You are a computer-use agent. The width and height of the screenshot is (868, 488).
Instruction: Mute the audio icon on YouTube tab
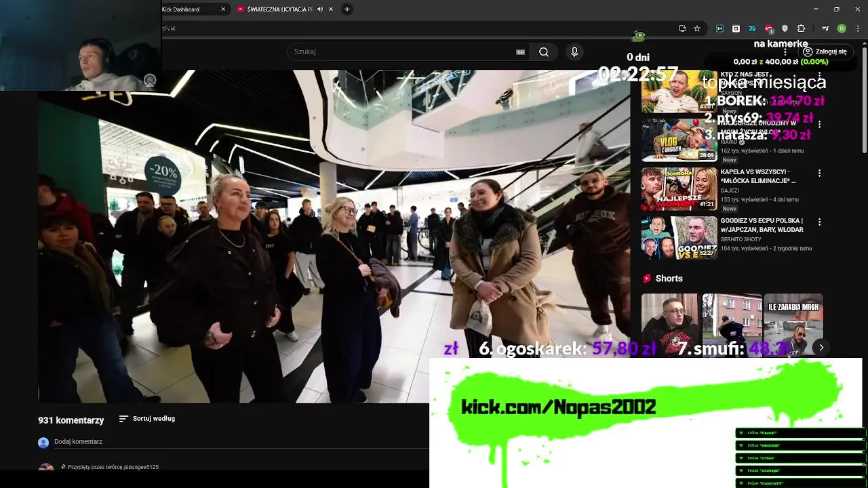pyautogui.click(x=320, y=9)
